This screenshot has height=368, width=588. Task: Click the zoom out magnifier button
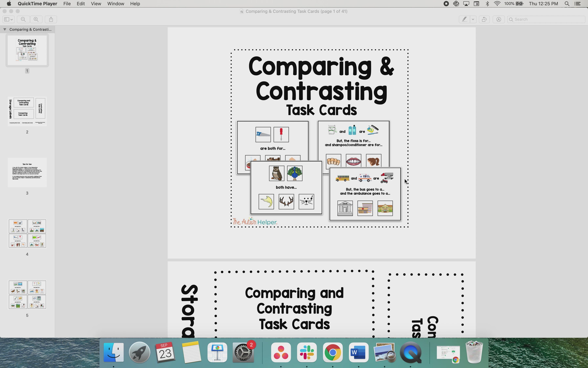23,20
